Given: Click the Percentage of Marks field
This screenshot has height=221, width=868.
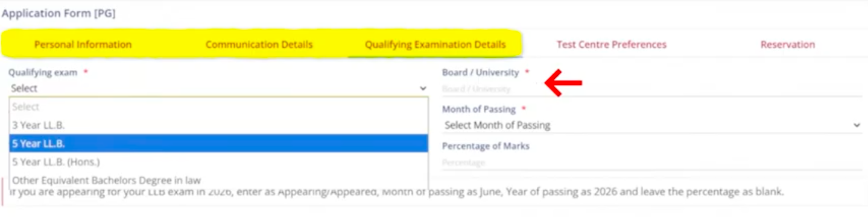Looking at the screenshot, I should click(x=652, y=163).
